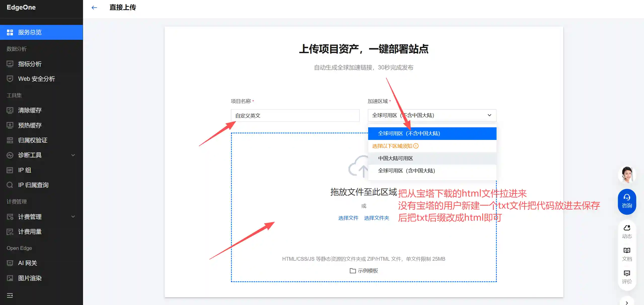The image size is (644, 305).
Task: Expand the 诊断工具 submenu chevron
Action: 73,155
